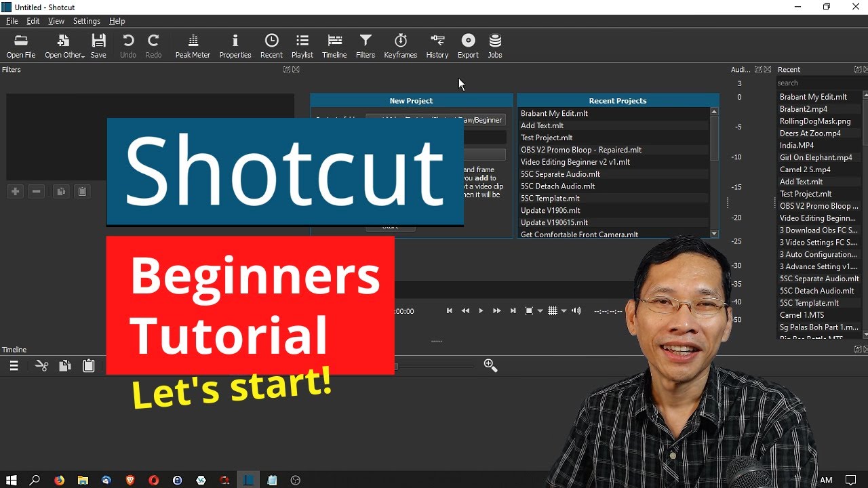Click the Undo toolbar icon
868x488 pixels.
[x=127, y=46]
